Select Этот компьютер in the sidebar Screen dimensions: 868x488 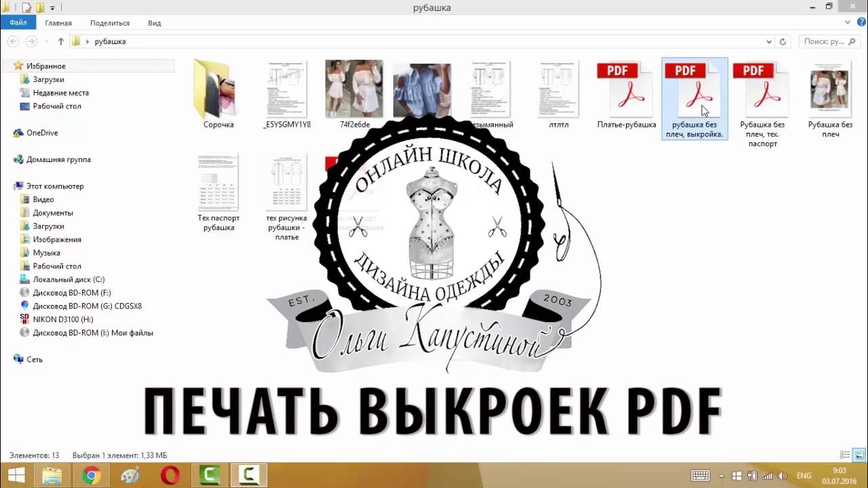[x=55, y=186]
